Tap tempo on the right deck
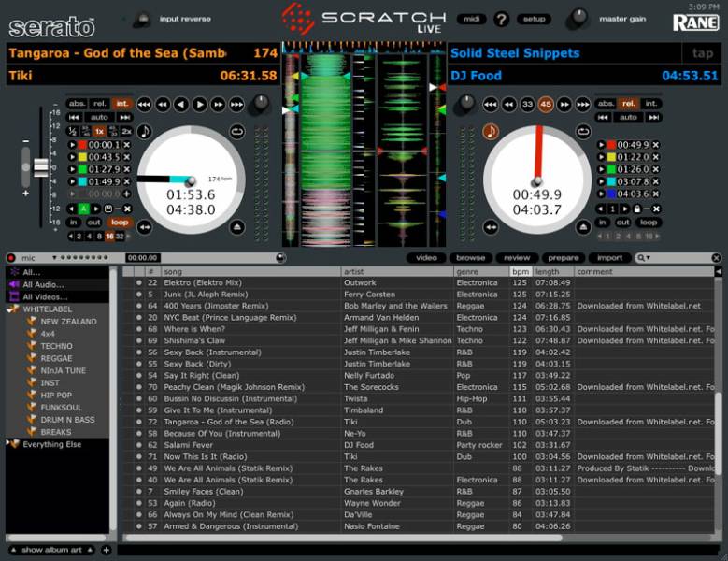 (x=703, y=53)
